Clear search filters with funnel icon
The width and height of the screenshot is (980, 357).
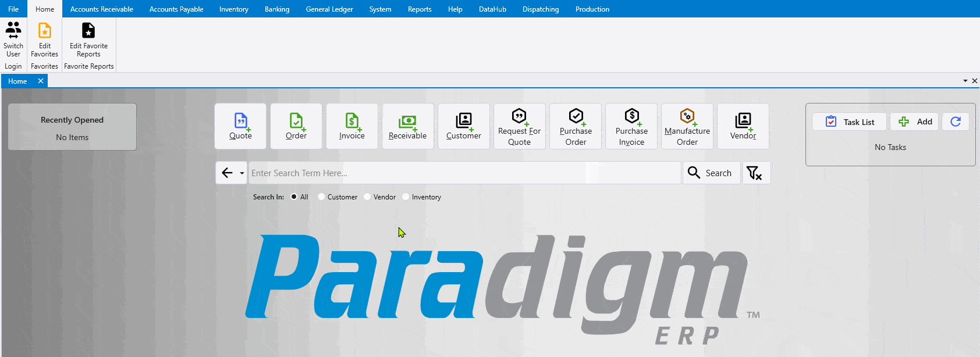(x=756, y=173)
